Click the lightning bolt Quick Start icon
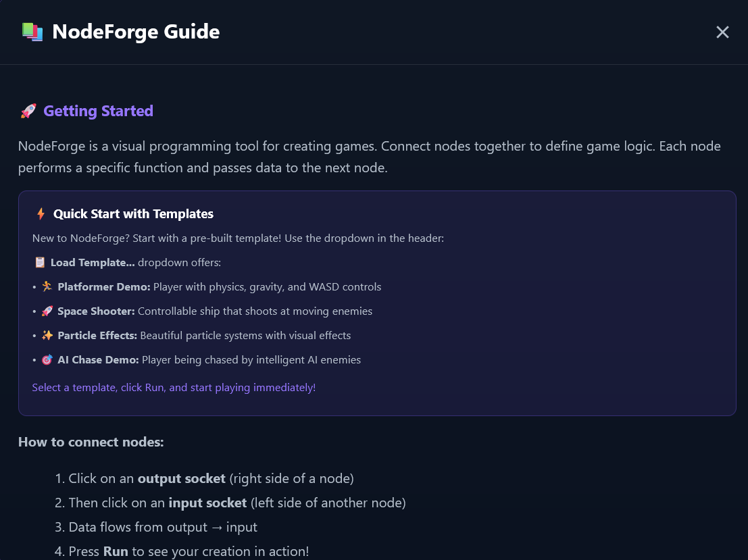Image resolution: width=748 pixels, height=560 pixels. tap(41, 214)
